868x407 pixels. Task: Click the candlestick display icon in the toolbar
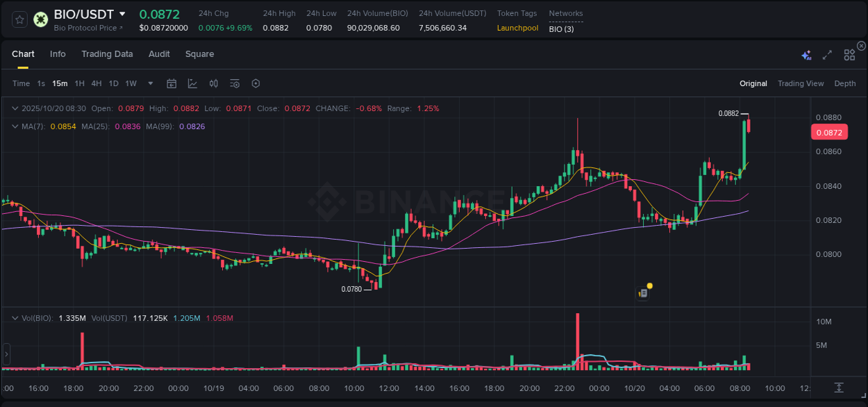(x=213, y=83)
